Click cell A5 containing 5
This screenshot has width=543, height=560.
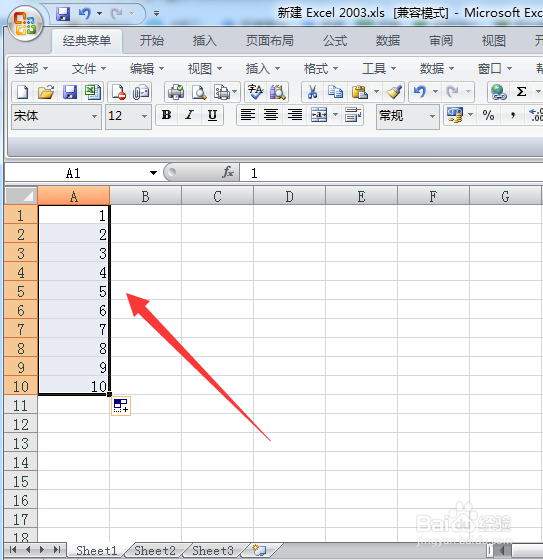(74, 291)
